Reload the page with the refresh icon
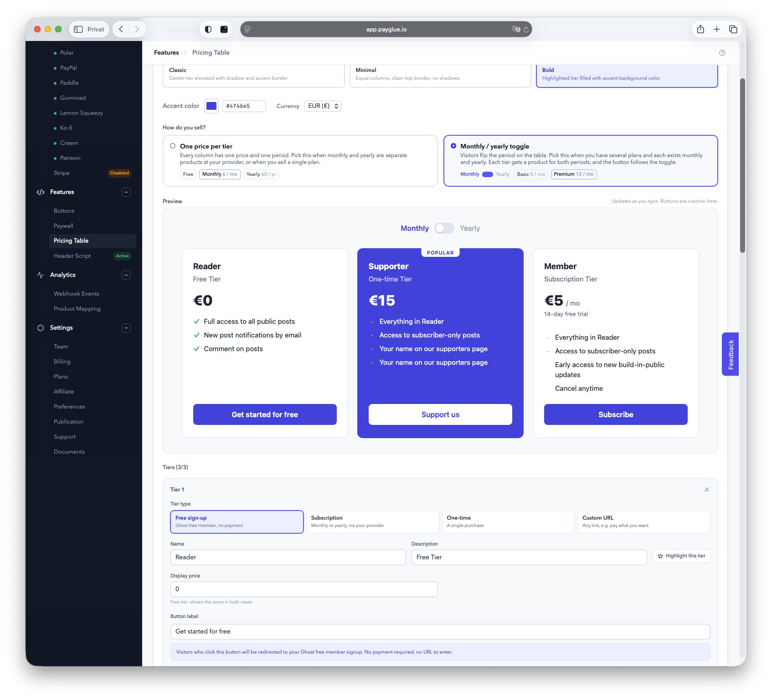 click(526, 29)
